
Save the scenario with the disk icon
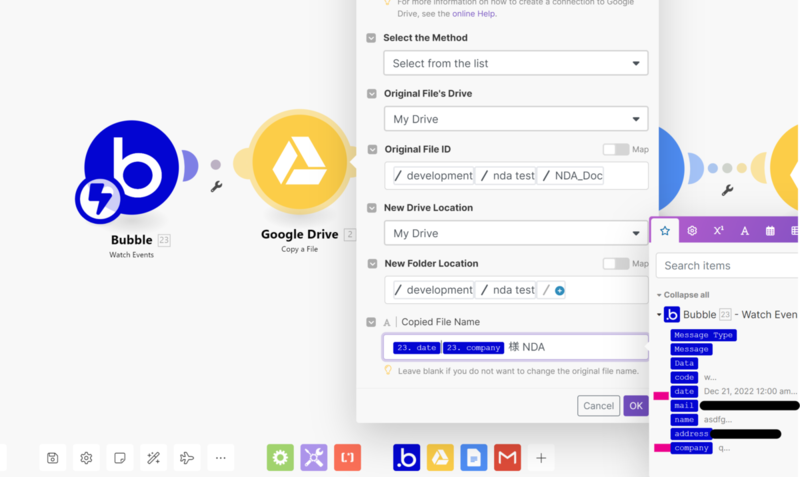coord(53,458)
